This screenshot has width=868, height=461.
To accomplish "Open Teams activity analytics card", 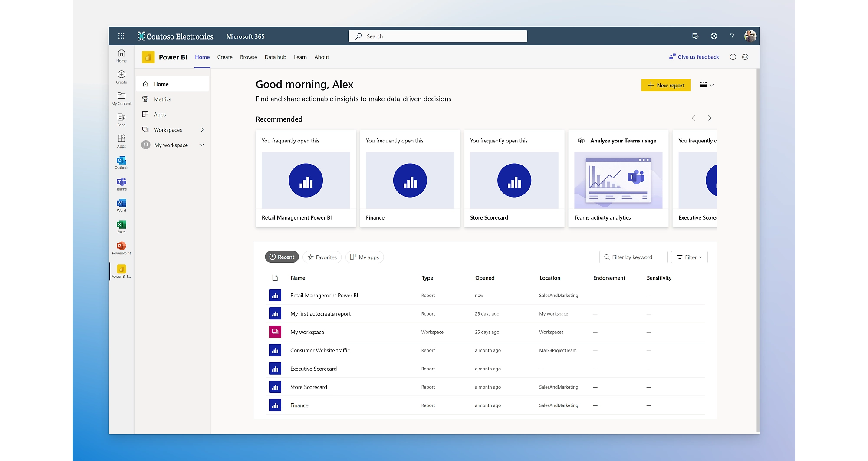I will pyautogui.click(x=618, y=178).
